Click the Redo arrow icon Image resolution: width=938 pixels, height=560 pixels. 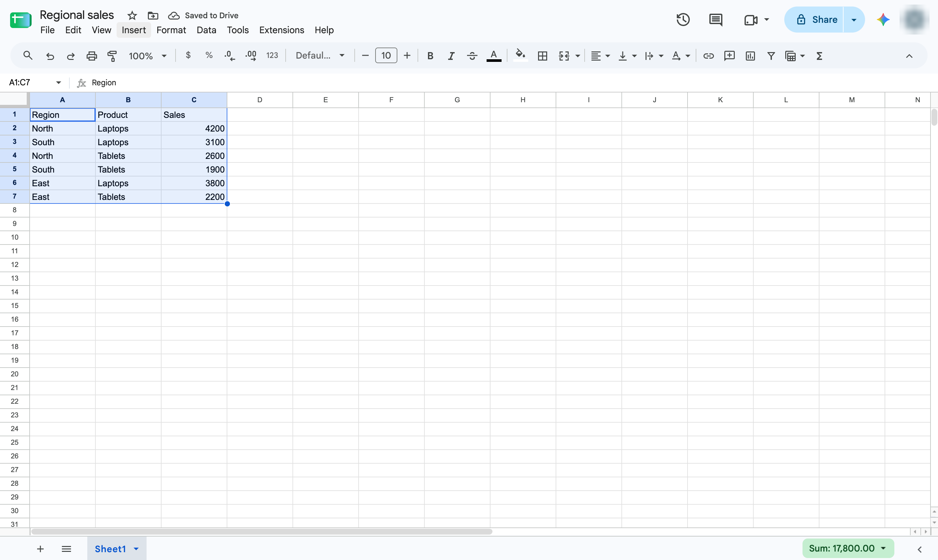[x=71, y=56]
